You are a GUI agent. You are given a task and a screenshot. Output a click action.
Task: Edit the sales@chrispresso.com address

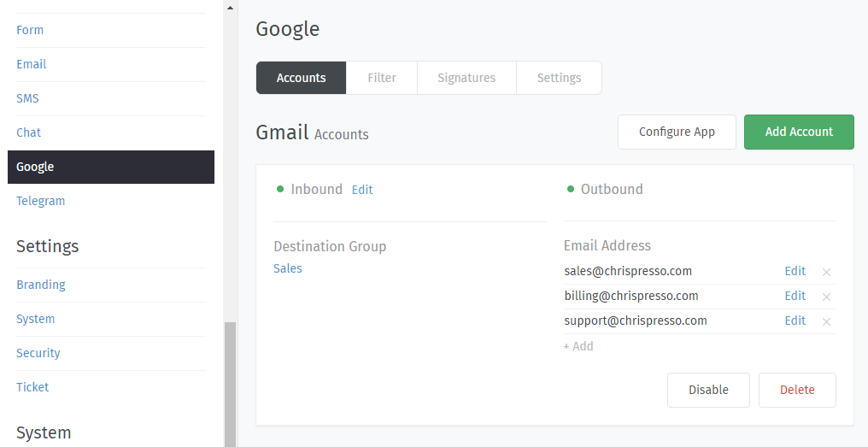tap(795, 271)
